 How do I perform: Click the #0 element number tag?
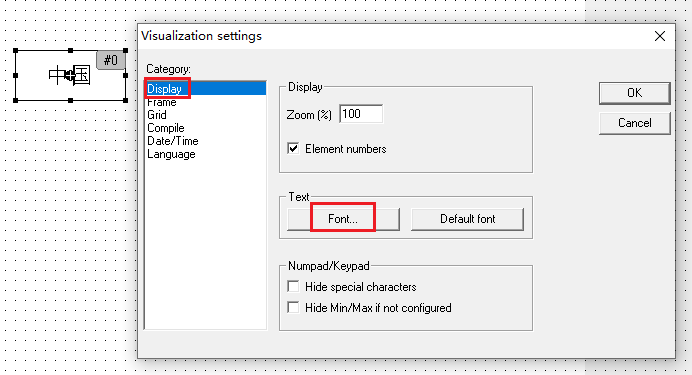click(110, 60)
